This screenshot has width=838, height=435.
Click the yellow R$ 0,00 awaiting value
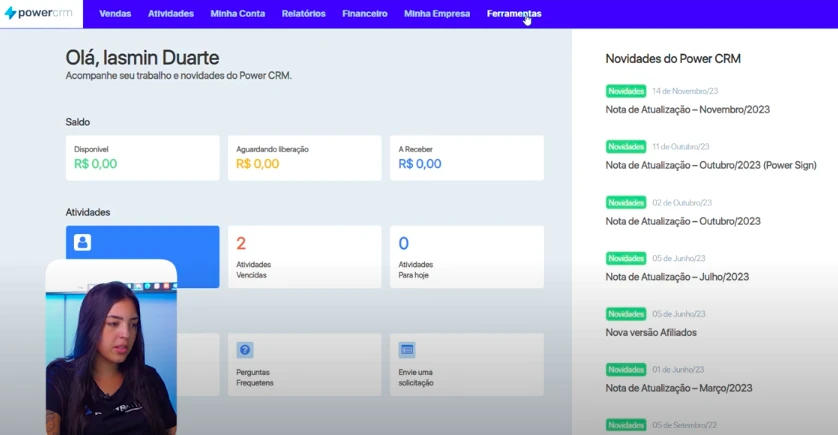point(258,164)
